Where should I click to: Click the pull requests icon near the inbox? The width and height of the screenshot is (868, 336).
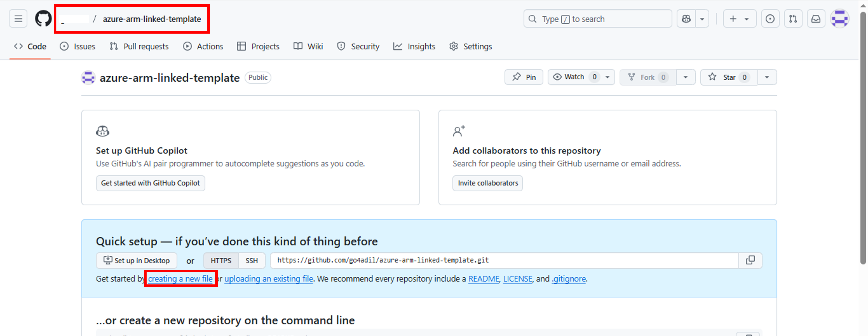click(x=793, y=19)
